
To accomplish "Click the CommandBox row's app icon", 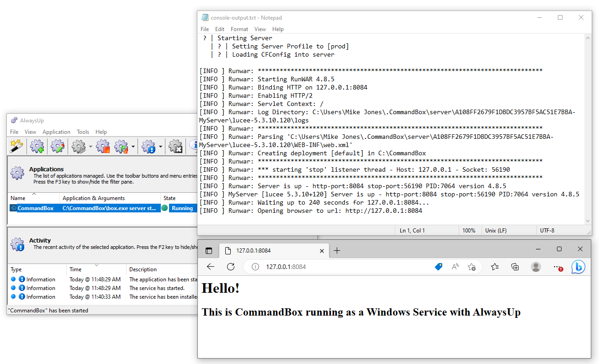I will click(13, 208).
